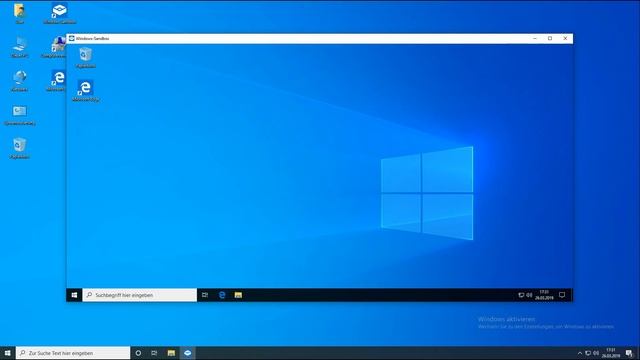Image resolution: width=640 pixels, height=360 pixels.
Task: Click the Windows Sandbox title bar icon
Action: point(72,38)
